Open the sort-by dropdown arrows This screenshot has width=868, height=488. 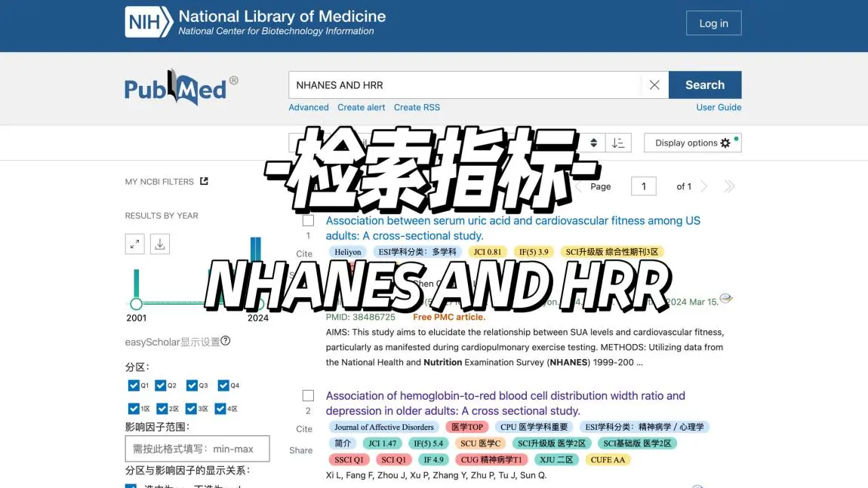click(593, 143)
